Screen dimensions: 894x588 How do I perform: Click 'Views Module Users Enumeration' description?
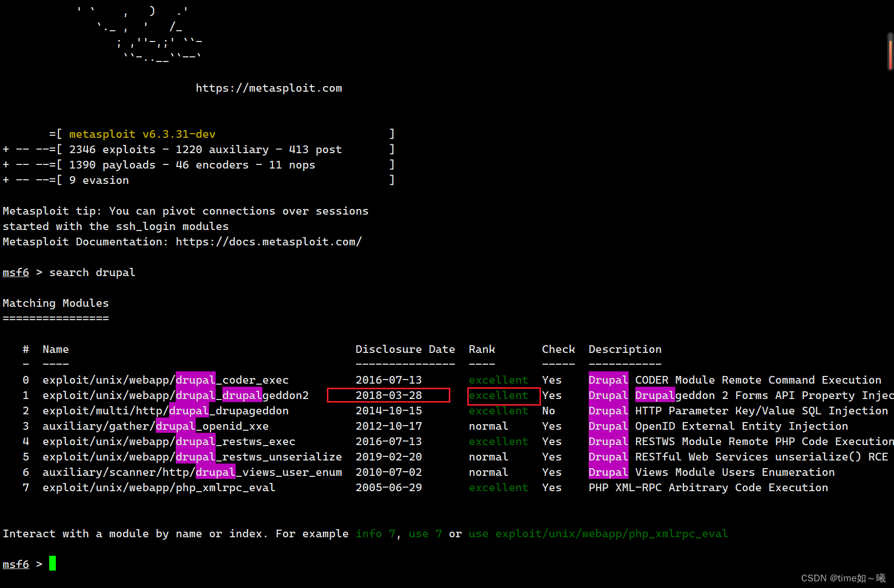(x=735, y=472)
